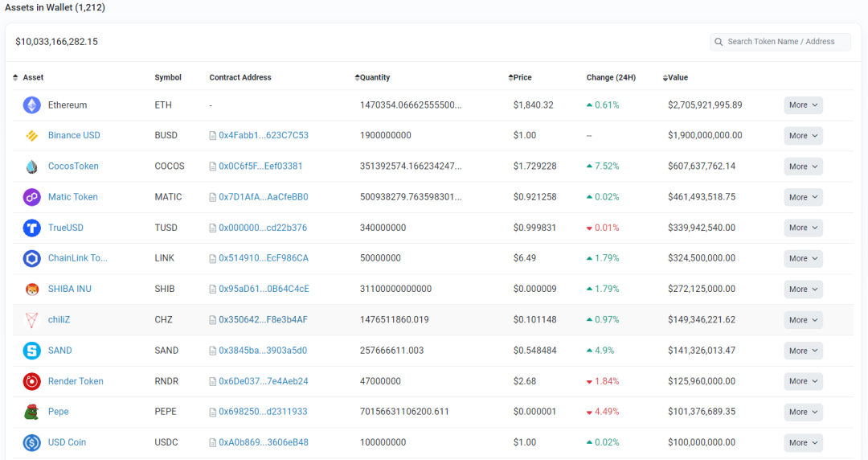Expand the More menu for SAND
868x460 pixels.
[803, 351]
